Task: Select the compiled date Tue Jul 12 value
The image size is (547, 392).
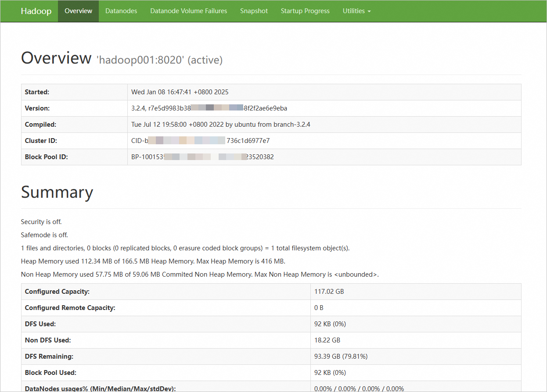Action: click(x=221, y=125)
